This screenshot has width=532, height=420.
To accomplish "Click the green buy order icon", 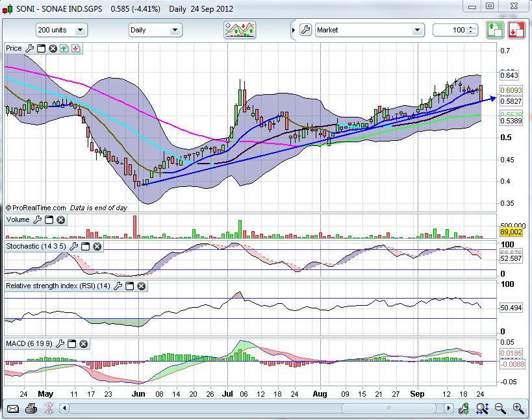I will point(496,30).
